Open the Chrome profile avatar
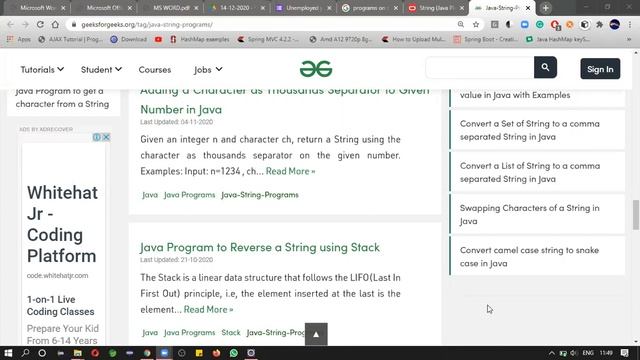Viewport: 640px width, 360px height. click(615, 24)
